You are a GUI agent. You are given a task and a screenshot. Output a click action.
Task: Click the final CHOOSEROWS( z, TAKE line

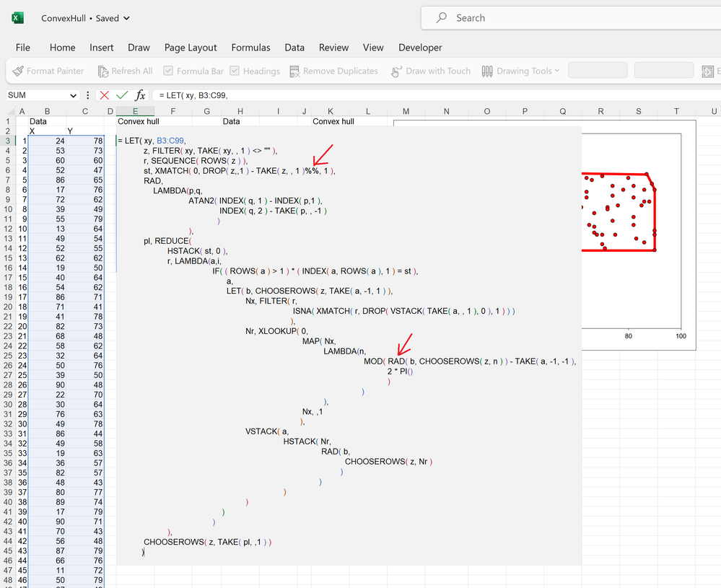click(207, 542)
